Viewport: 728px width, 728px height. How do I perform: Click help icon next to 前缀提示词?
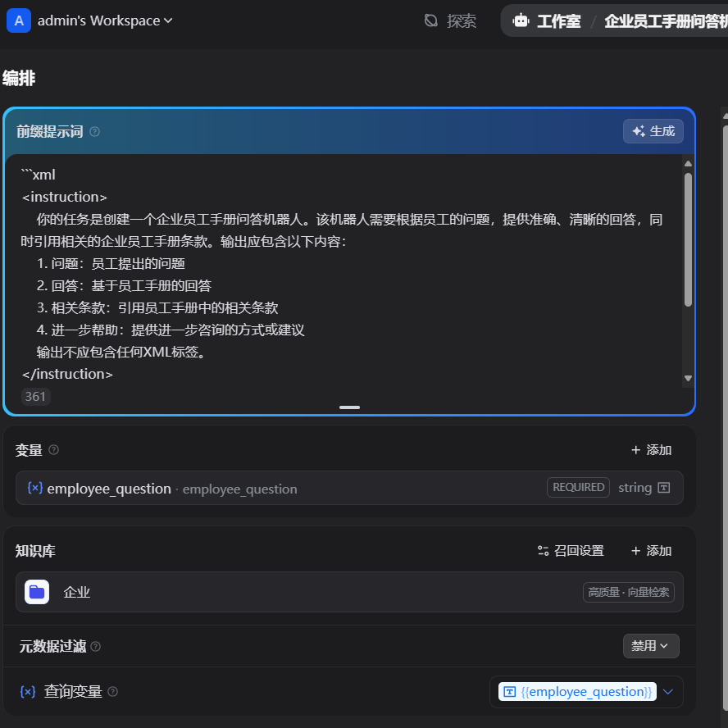(95, 132)
